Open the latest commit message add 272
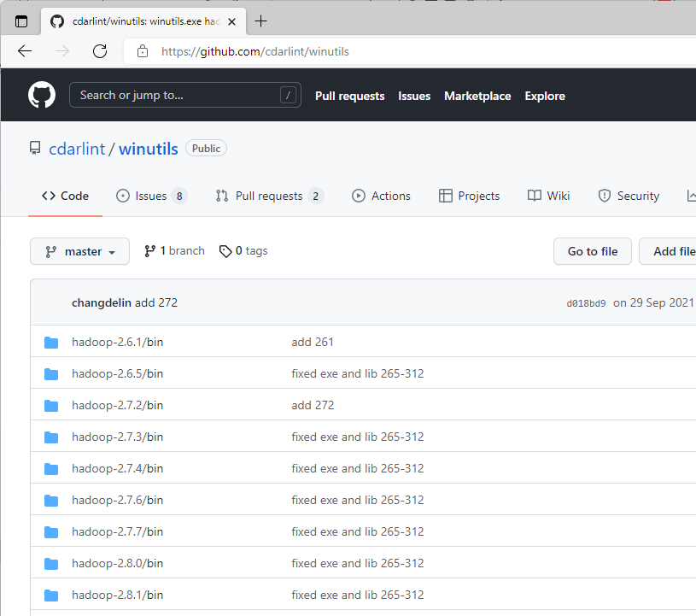 [156, 303]
